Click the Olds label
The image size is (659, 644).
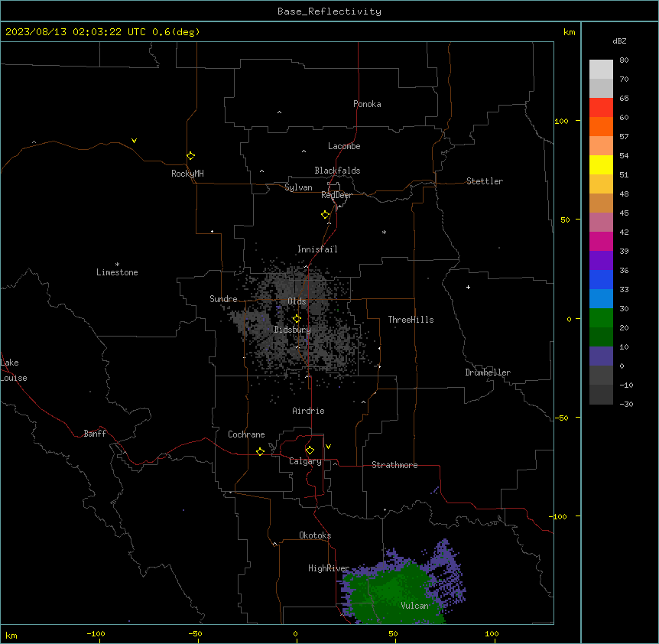[x=297, y=301]
